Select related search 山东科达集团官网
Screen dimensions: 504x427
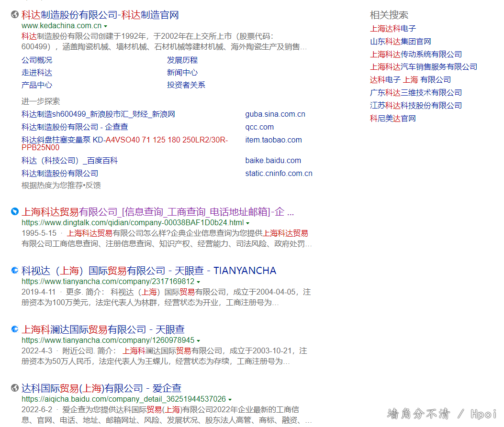[400, 42]
